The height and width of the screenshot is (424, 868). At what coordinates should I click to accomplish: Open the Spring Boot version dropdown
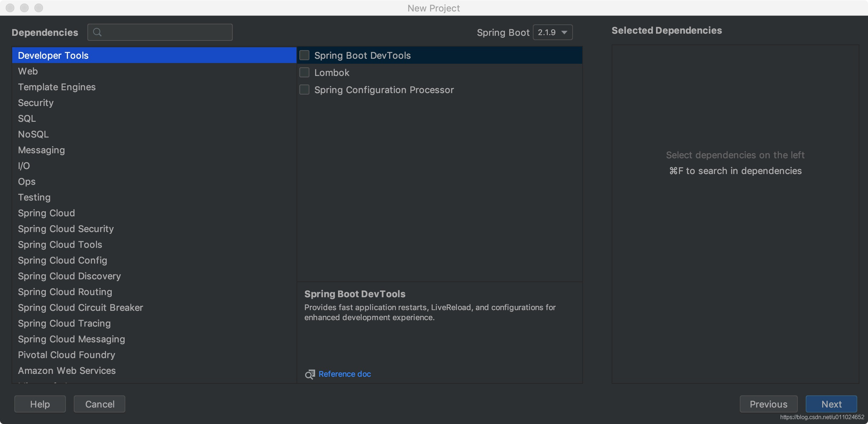tap(553, 32)
